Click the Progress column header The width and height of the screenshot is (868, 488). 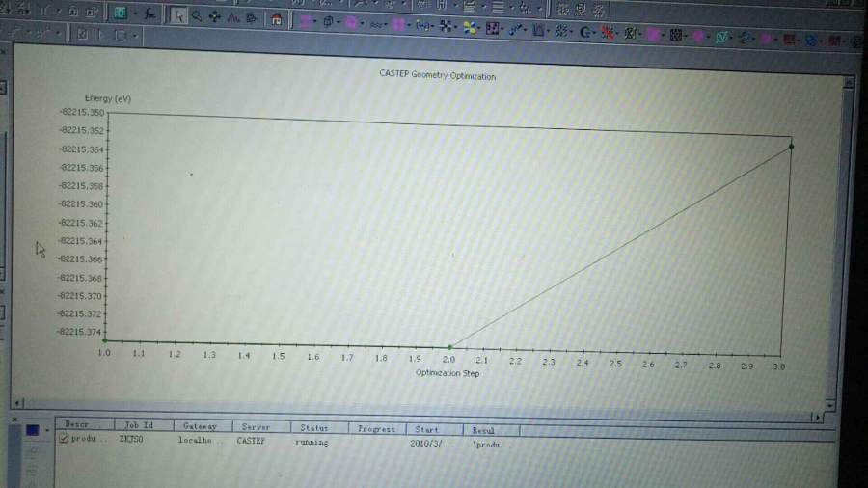(377, 429)
